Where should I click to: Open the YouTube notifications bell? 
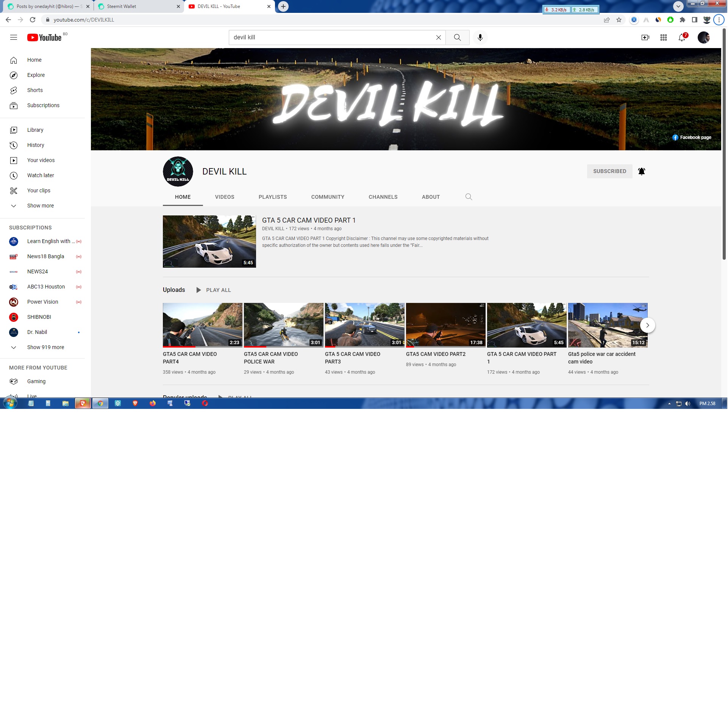click(682, 37)
